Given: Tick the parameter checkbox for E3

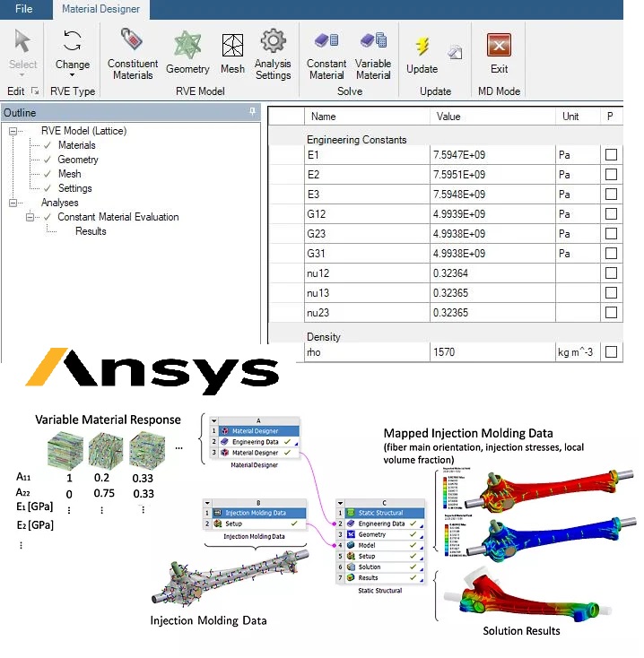Looking at the screenshot, I should tap(611, 195).
